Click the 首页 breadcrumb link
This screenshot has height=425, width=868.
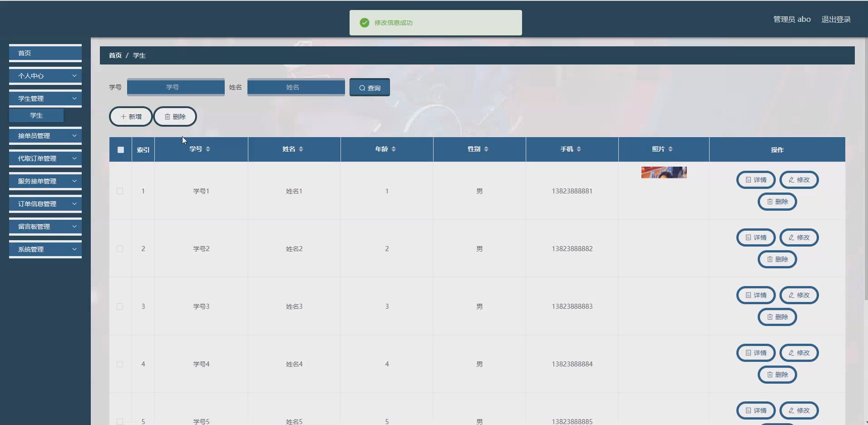click(115, 55)
